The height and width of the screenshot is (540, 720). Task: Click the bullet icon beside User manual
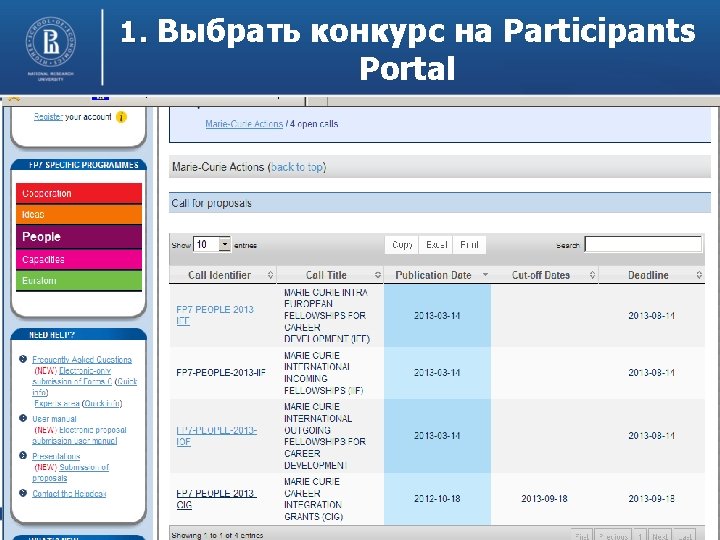23,418
